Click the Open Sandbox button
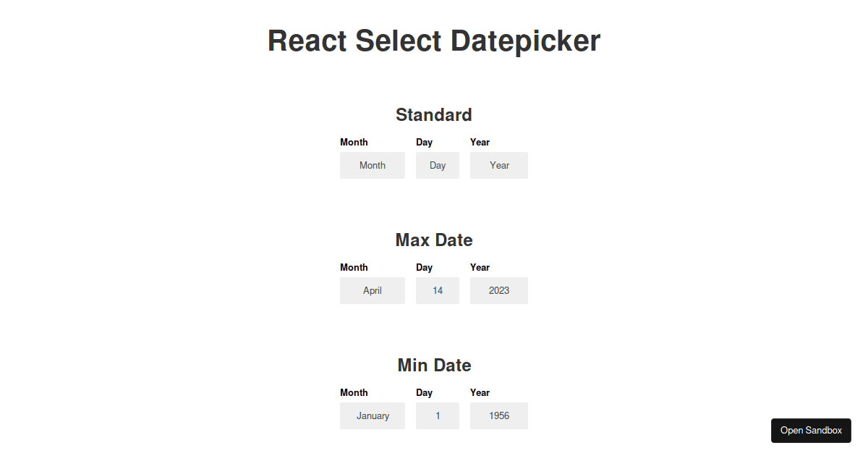Screen dimensions: 868x456 pyautogui.click(x=811, y=430)
